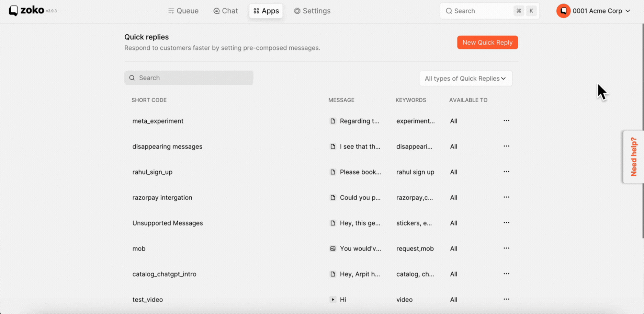This screenshot has width=644, height=314.
Task: Go to the Chat tab
Action: point(226,11)
